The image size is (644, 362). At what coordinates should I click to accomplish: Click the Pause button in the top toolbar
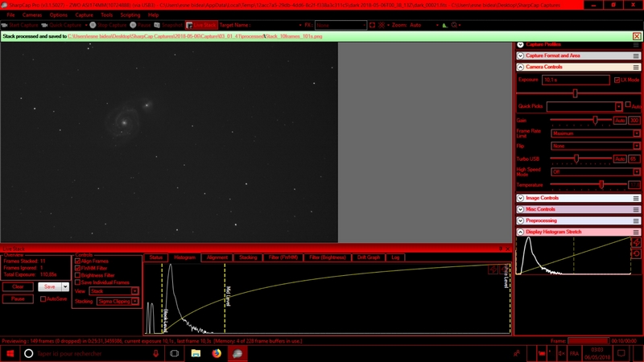point(140,25)
